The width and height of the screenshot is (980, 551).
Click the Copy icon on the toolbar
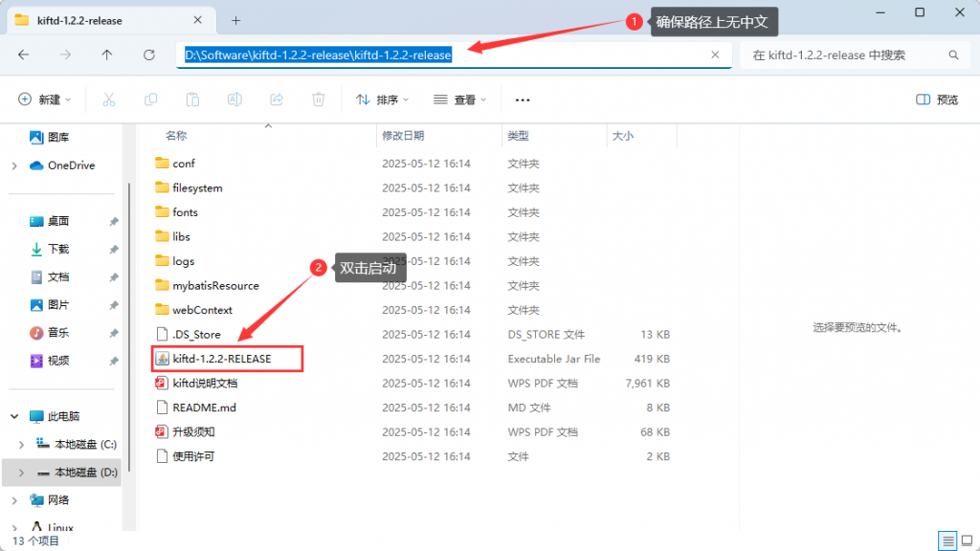coord(151,99)
